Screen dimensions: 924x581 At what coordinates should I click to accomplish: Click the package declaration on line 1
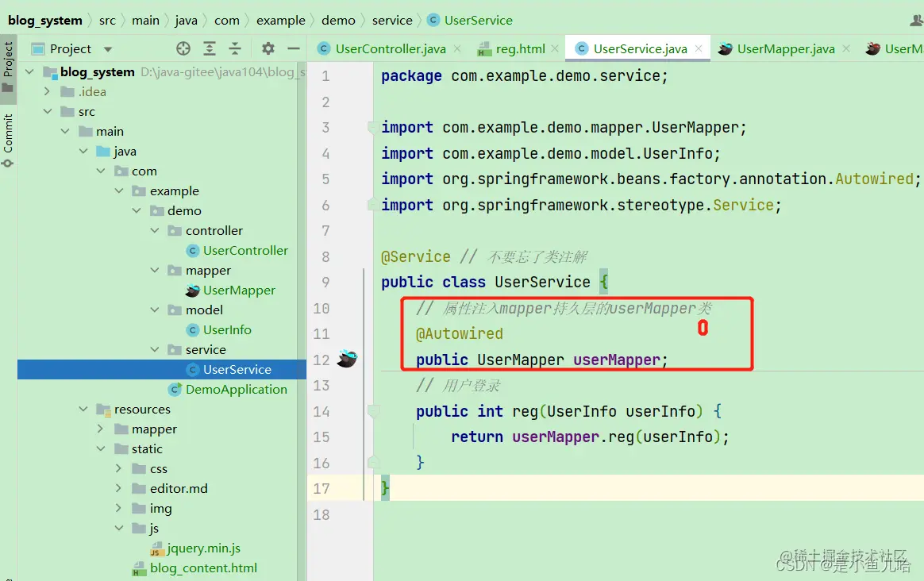(525, 76)
